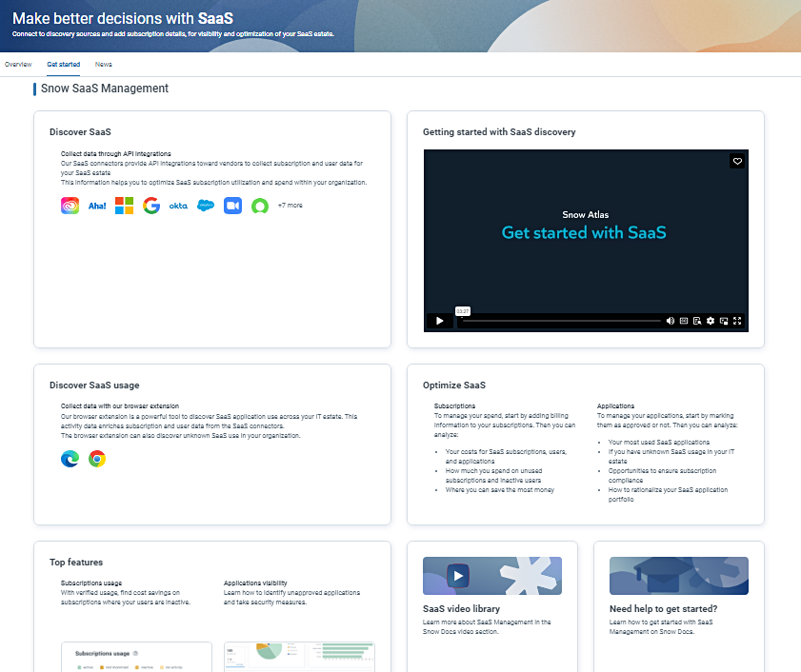Image resolution: width=801 pixels, height=672 pixels.
Task: Open the Microsoft connector icon
Action: (124, 206)
